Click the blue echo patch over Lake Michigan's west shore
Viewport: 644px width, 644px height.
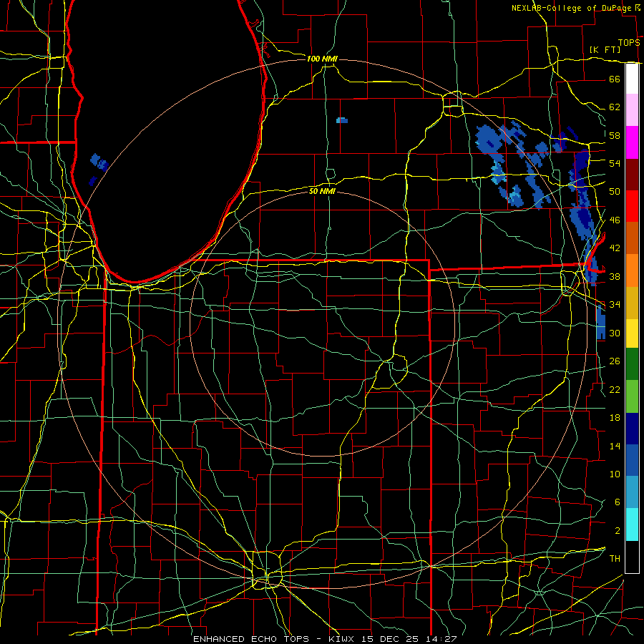click(99, 163)
